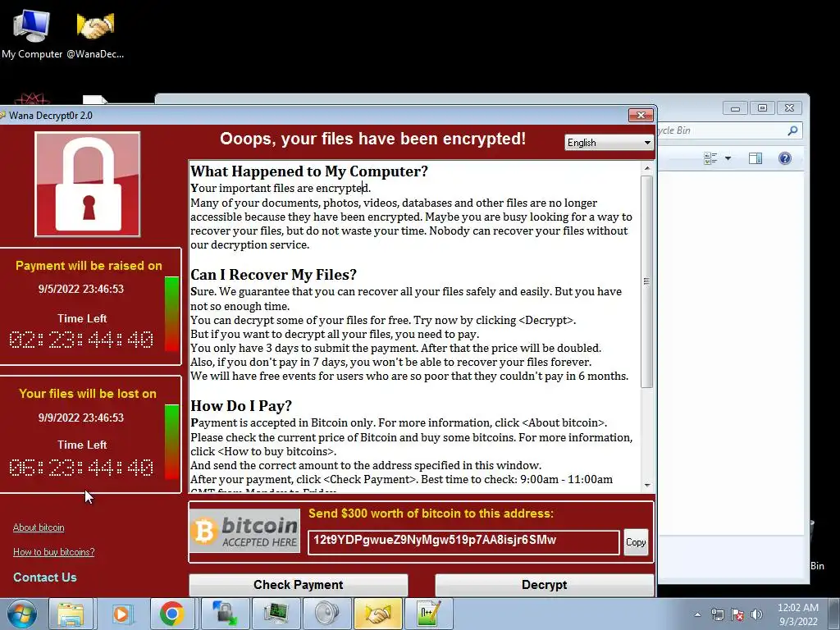Click the payment raise countdown progress bar
This screenshot has width=840, height=630.
coord(172,314)
